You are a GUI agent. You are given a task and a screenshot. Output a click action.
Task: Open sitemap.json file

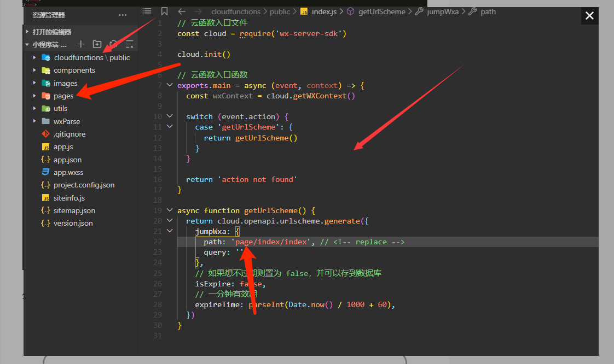74,210
